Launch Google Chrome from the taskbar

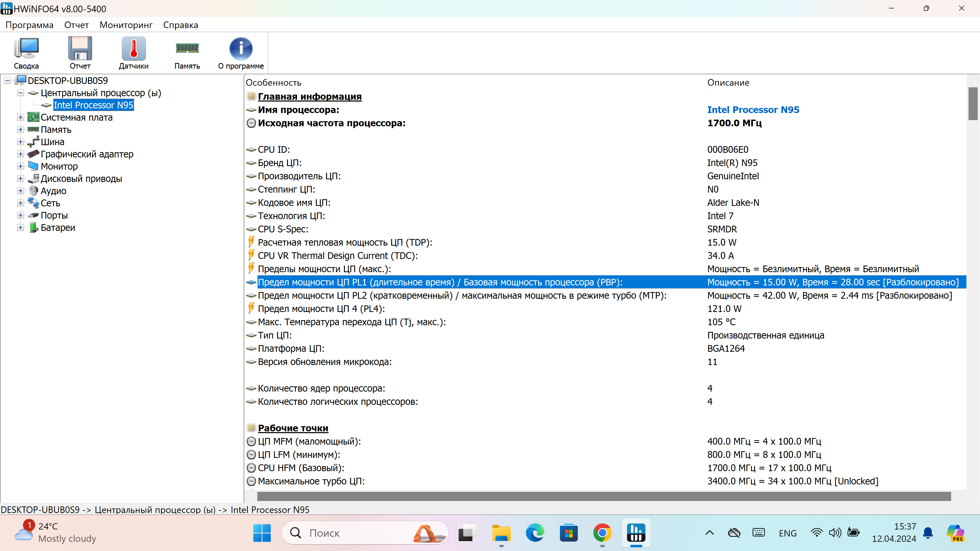602,533
